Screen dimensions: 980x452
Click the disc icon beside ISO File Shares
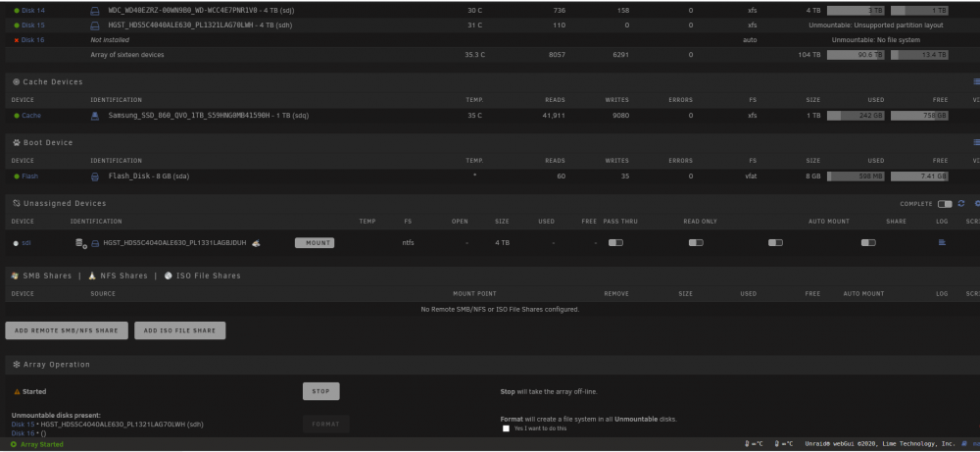(169, 276)
